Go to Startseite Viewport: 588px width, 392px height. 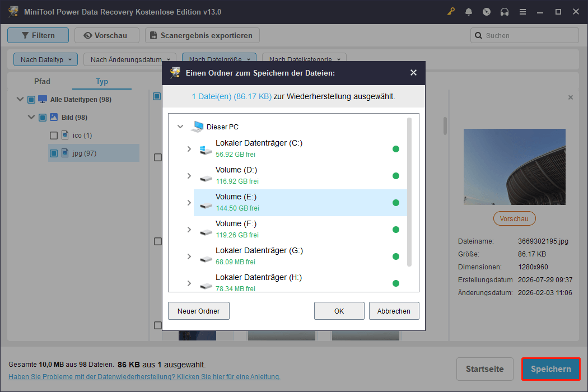485,368
